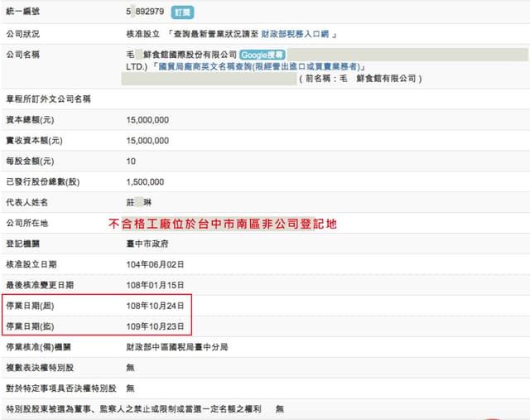This screenshot has height=420, width=530.
Task: Click the 每股金額(元) label
Action: tap(30, 161)
